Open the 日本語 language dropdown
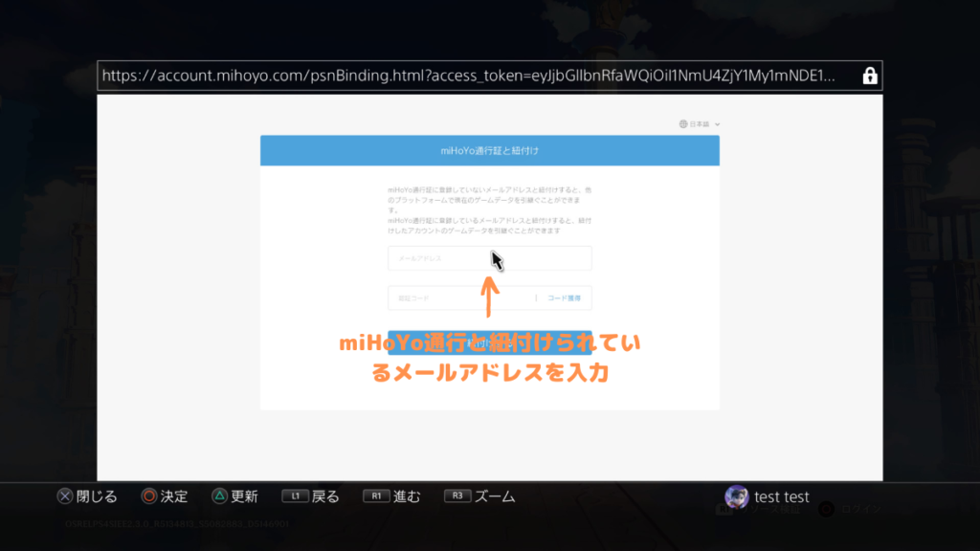The height and width of the screenshot is (551, 980). click(x=700, y=124)
